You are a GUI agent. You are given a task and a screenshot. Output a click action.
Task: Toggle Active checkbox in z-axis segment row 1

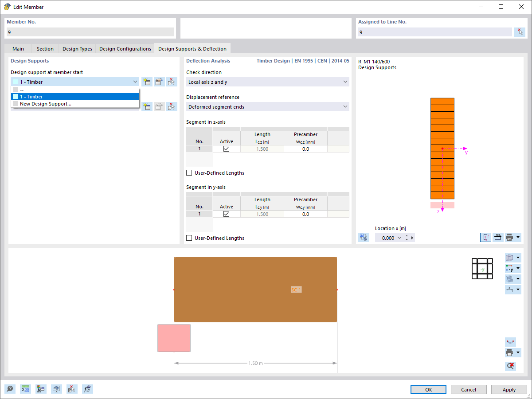(227, 149)
